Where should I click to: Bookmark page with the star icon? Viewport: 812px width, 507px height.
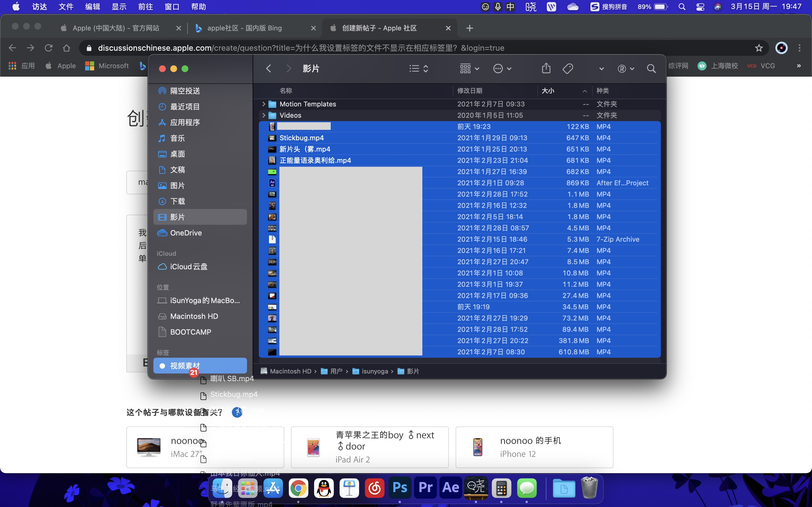tap(759, 48)
